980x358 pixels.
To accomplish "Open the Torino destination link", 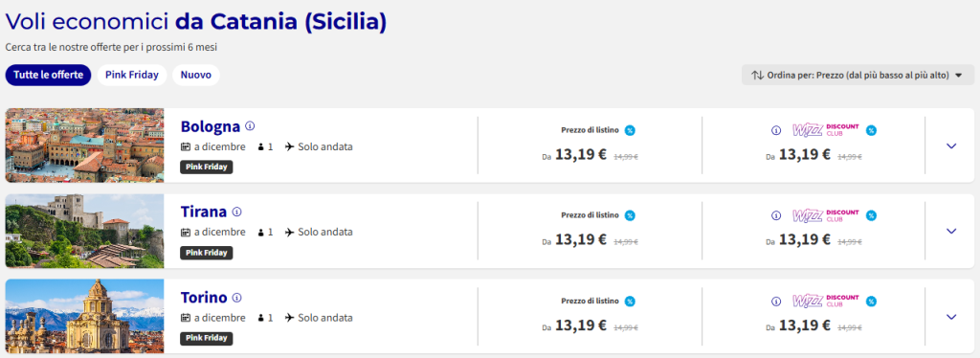I will pyautogui.click(x=204, y=298).
